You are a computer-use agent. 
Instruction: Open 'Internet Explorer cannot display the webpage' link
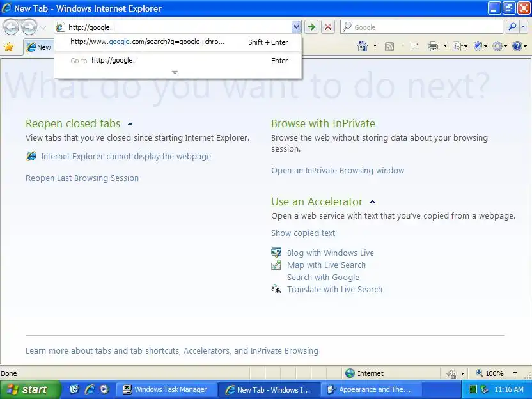click(126, 157)
